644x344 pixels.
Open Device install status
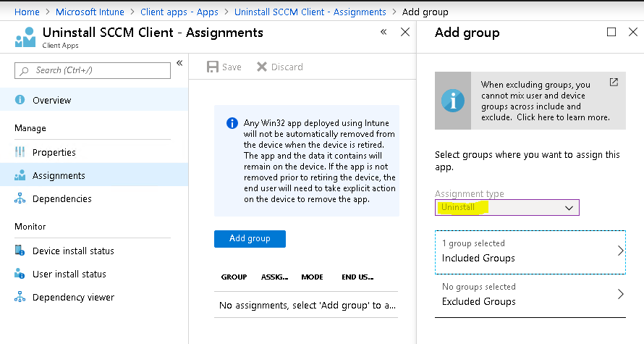tap(94, 251)
